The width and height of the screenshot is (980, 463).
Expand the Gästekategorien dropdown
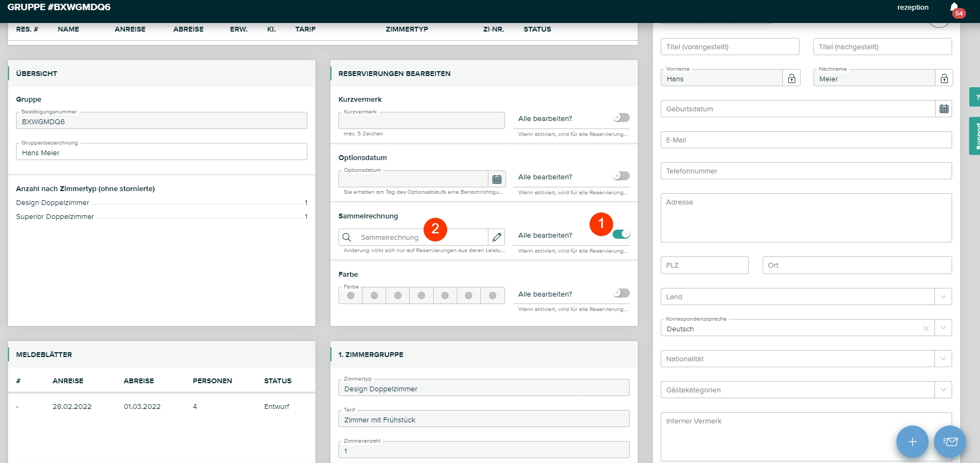pyautogui.click(x=943, y=390)
